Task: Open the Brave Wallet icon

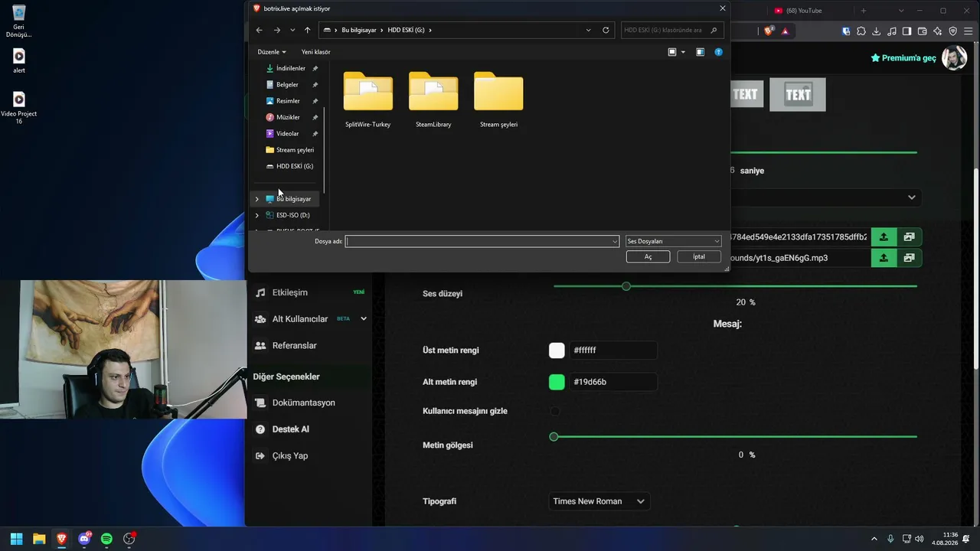Action: click(923, 31)
